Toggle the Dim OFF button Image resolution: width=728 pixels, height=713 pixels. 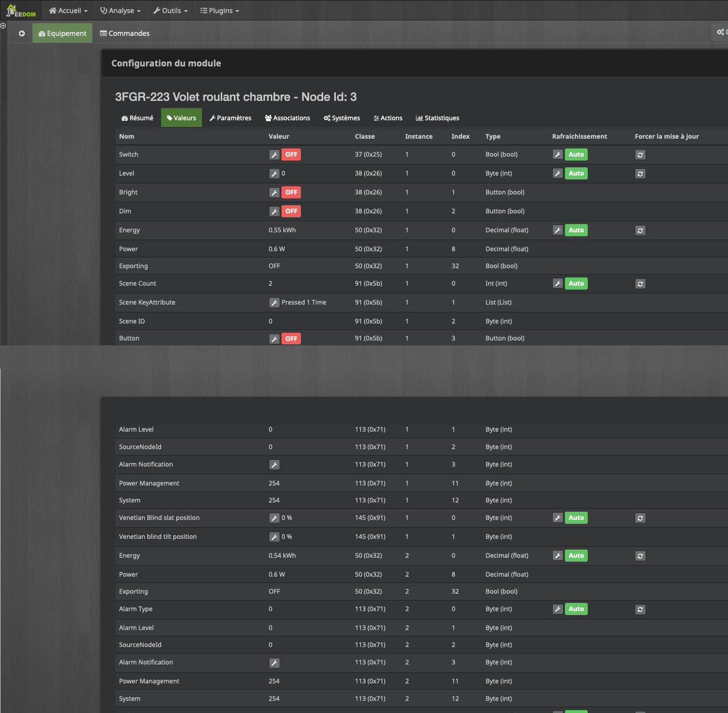tap(291, 211)
